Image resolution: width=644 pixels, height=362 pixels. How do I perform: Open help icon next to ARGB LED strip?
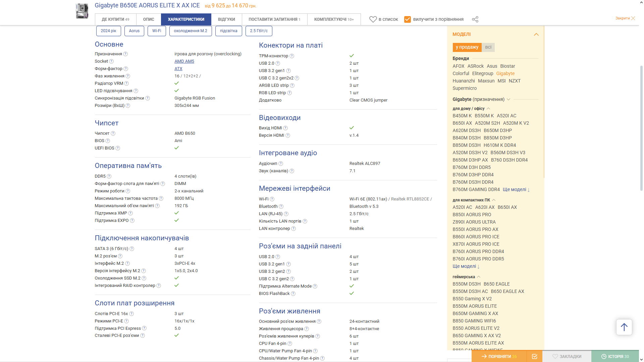292,85
